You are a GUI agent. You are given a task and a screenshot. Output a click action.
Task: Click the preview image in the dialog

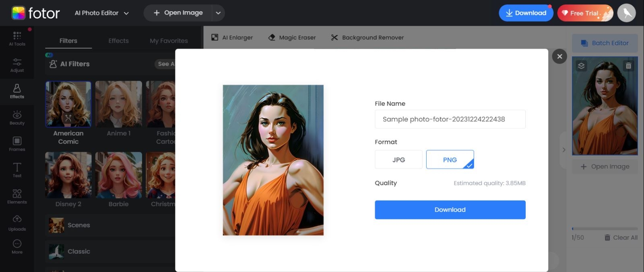[273, 160]
